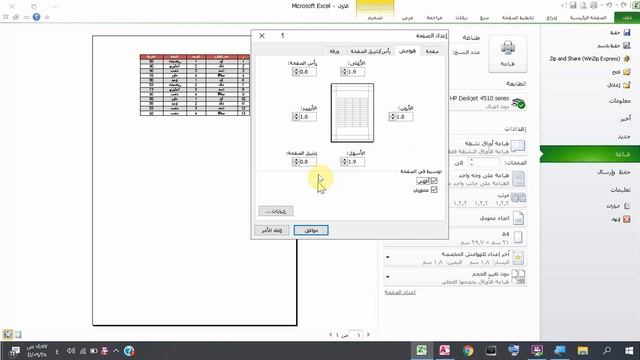Open Google Chrome from the taskbar
640x360 pixels.
tap(468, 351)
